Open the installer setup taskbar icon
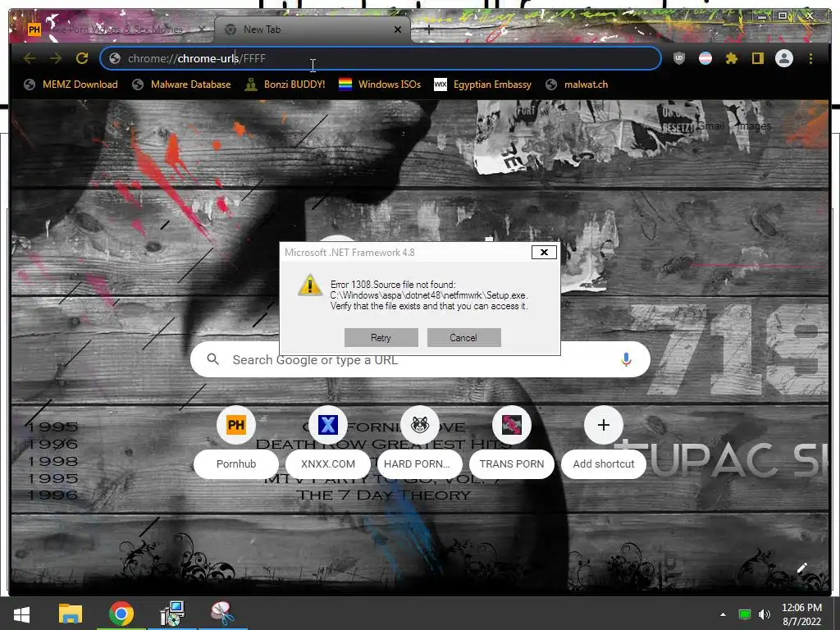This screenshot has width=840, height=630. tap(172, 614)
